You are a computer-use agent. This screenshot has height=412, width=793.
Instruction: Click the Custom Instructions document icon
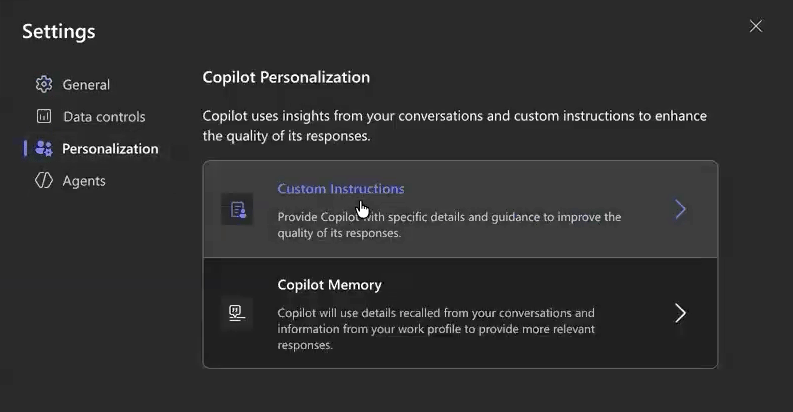coord(238,209)
